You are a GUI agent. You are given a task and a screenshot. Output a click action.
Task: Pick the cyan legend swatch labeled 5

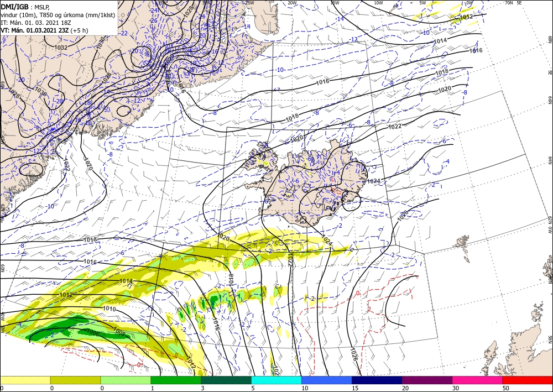(276, 380)
